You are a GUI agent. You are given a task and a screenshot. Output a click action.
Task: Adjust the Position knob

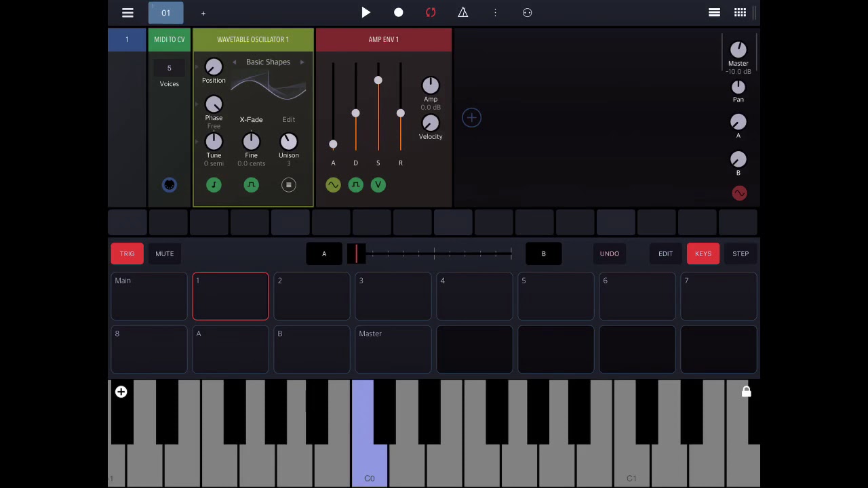click(x=214, y=66)
